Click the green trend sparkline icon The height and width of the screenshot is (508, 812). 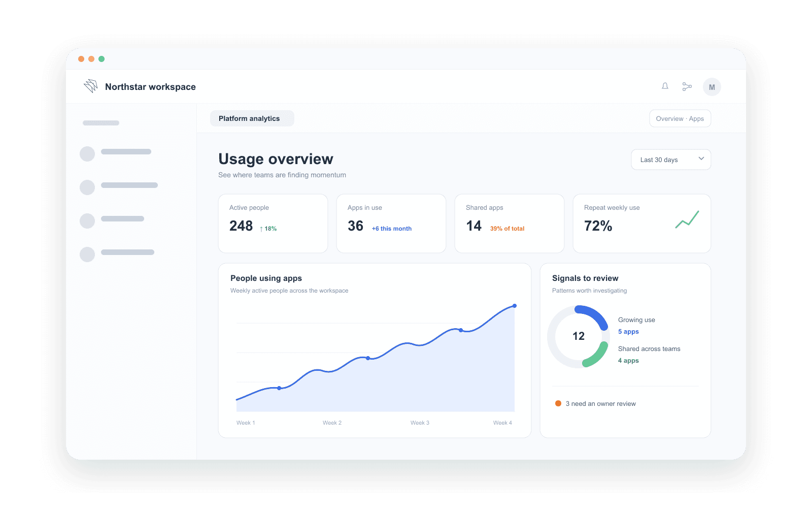pyautogui.click(x=687, y=219)
